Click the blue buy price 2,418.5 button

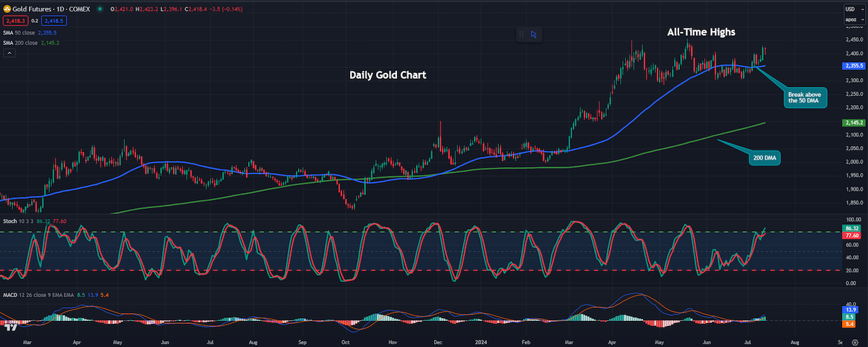[54, 21]
